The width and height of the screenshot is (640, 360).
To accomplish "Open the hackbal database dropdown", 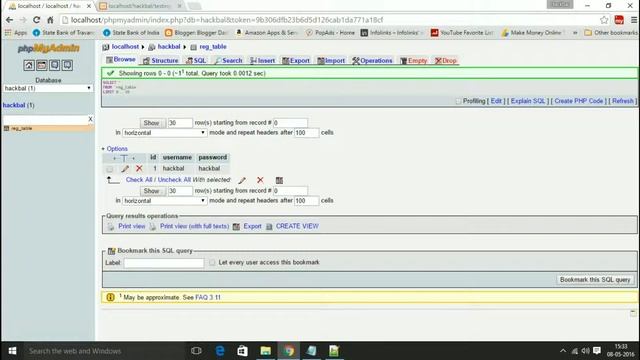I will click(x=48, y=88).
